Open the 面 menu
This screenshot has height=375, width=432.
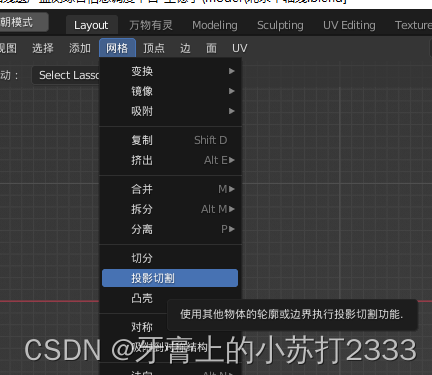(211, 48)
